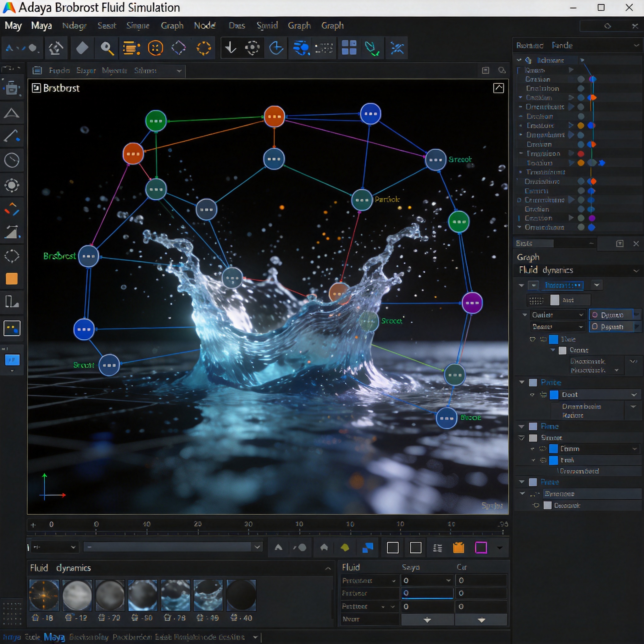Click the blue color swatch beside Dout
644x644 pixels.
(554, 395)
